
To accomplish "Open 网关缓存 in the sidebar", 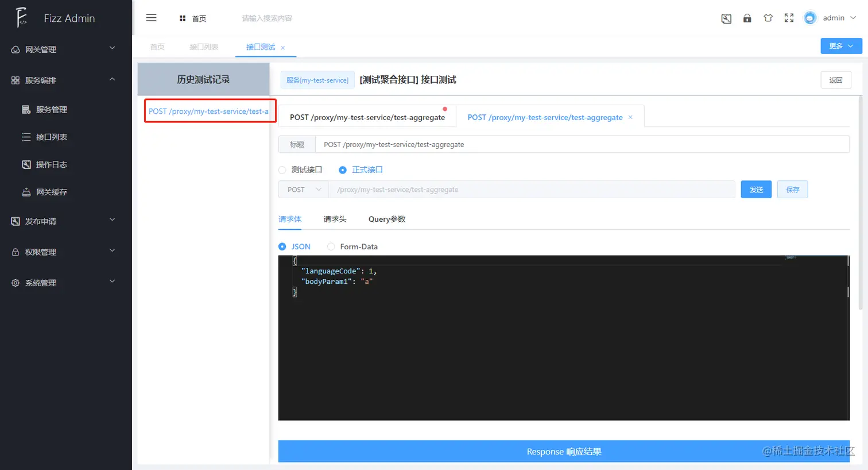I will [52, 192].
